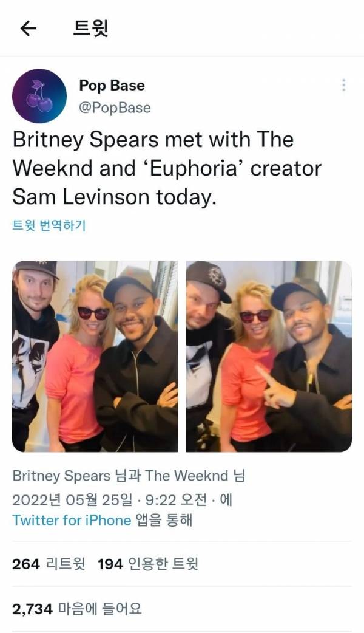This screenshot has height=633, width=364.
Task: Tap the date 2022년 05월 25일
Action: click(x=72, y=500)
